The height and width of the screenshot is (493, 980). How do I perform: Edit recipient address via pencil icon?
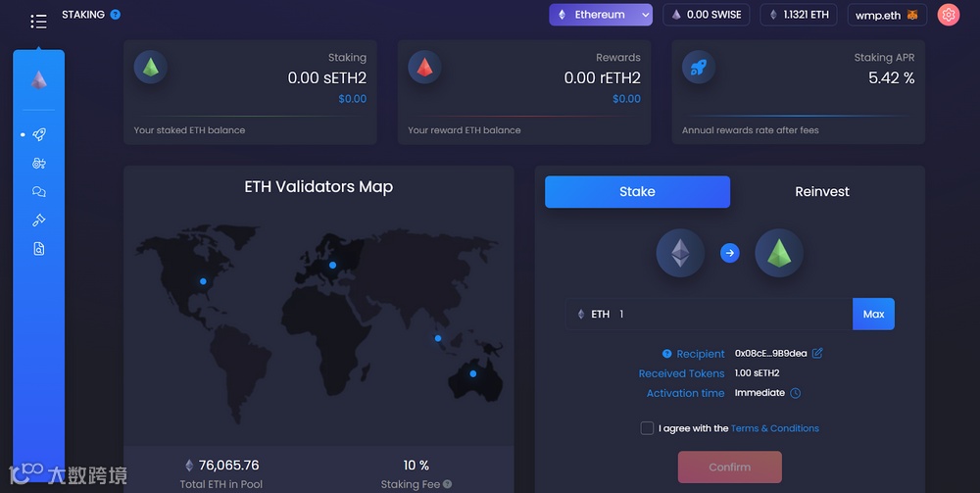[817, 353]
